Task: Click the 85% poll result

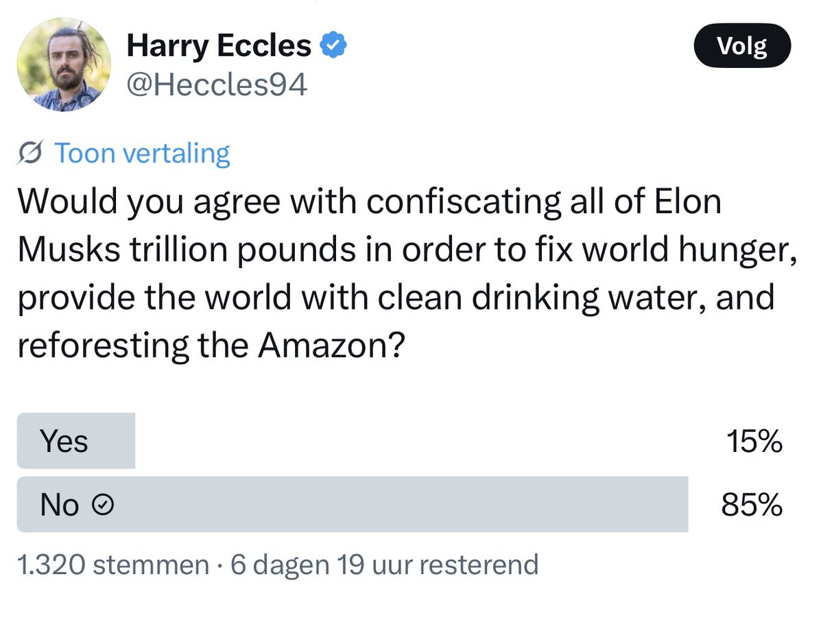Action: click(752, 506)
